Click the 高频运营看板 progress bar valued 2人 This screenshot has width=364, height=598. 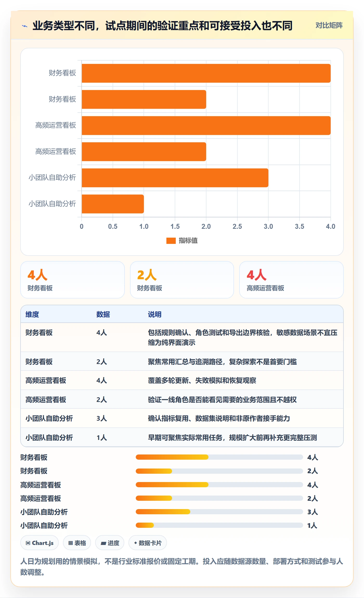(x=219, y=498)
